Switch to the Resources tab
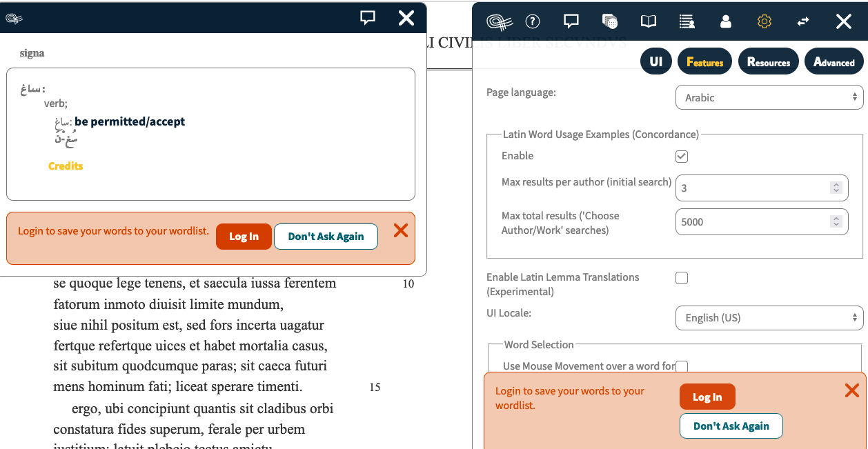 point(768,61)
